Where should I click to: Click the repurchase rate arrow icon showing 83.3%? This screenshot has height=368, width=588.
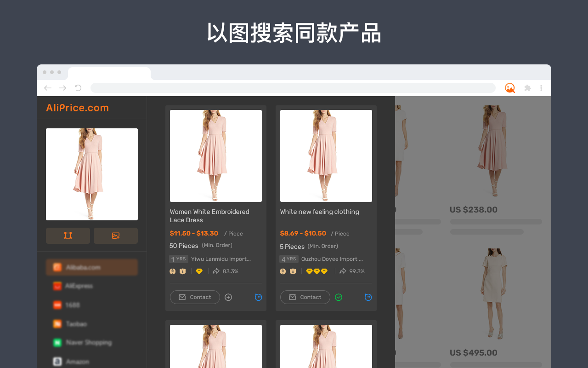coord(215,271)
